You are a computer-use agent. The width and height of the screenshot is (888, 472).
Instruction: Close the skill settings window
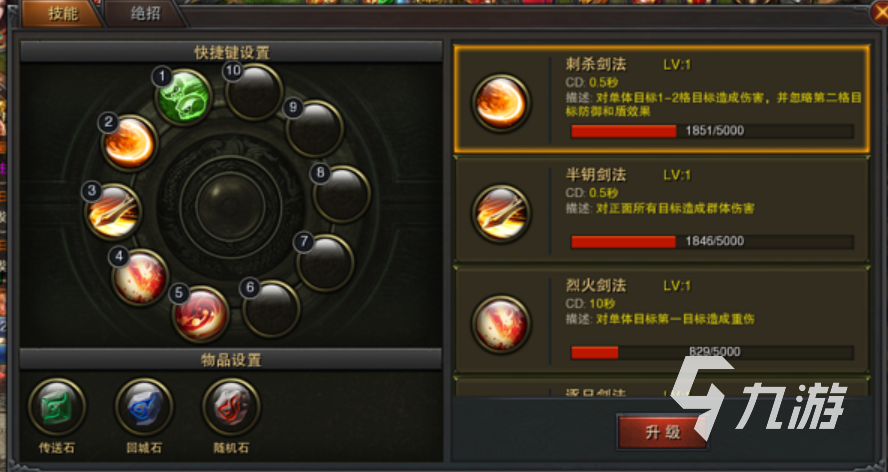click(880, 14)
